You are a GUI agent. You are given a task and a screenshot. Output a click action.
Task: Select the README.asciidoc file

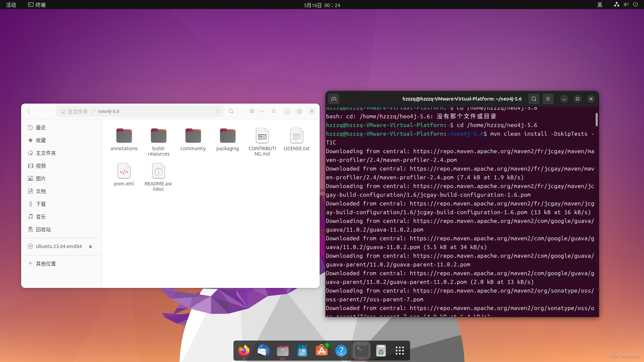pos(158,177)
